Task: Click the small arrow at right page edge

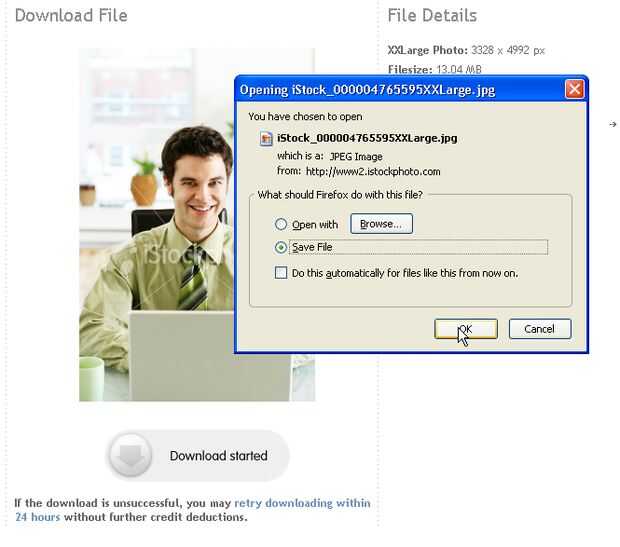Action: click(613, 124)
